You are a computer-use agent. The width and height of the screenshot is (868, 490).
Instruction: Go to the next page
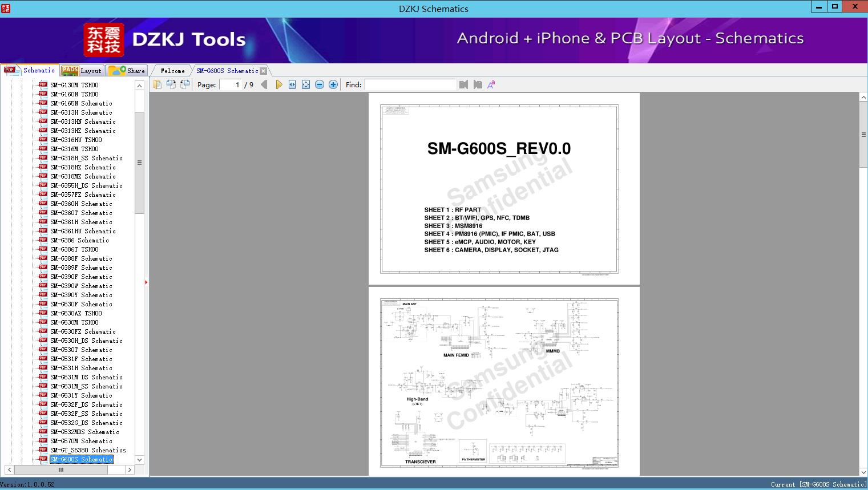(x=278, y=84)
